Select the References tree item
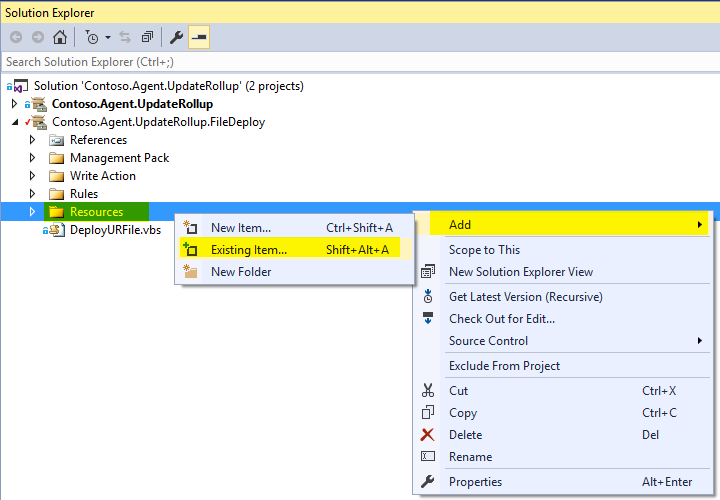The width and height of the screenshot is (720, 500). (x=98, y=140)
